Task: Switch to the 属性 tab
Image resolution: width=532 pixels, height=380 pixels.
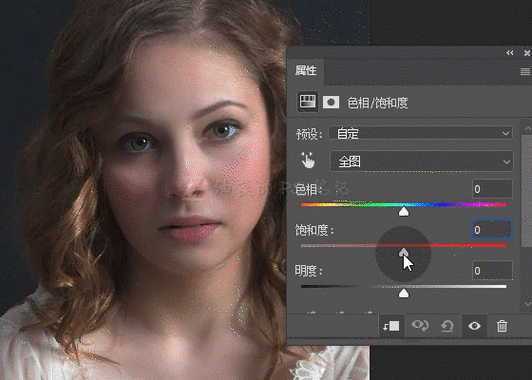Action: coord(306,71)
